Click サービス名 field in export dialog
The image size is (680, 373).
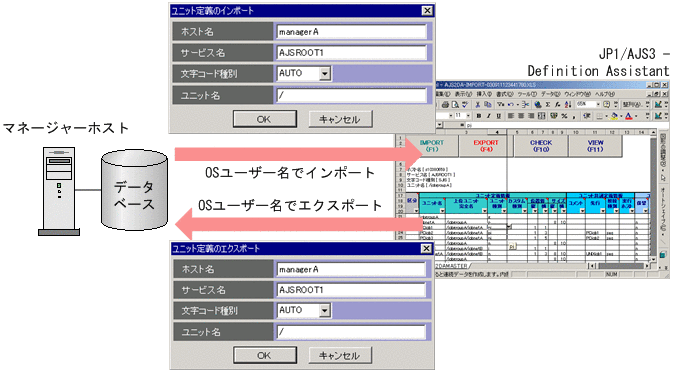[351, 290]
